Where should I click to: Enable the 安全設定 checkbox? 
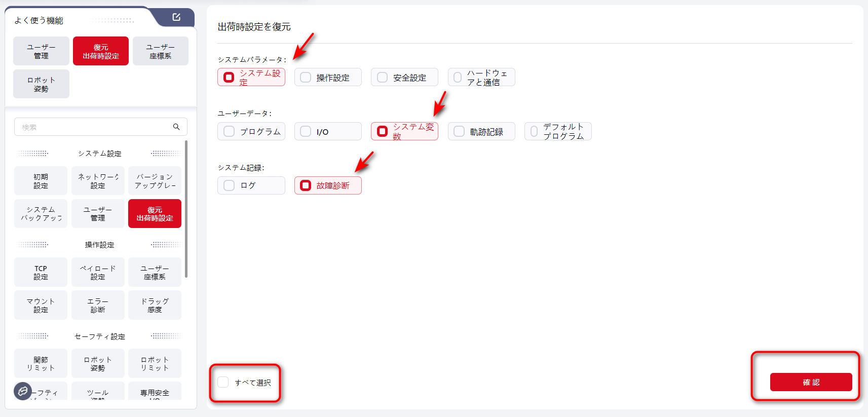point(383,78)
